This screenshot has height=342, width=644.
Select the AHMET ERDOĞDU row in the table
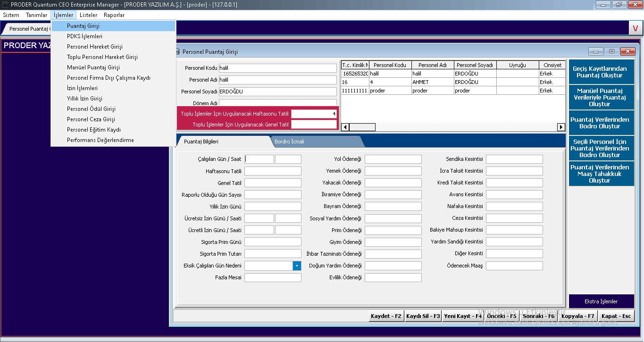(x=433, y=82)
